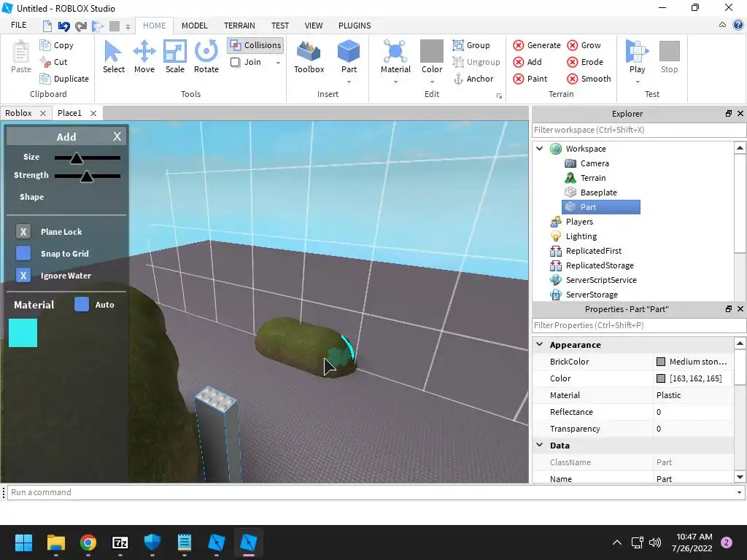Select Baseplate in the Explorer
Image resolution: width=747 pixels, height=560 pixels.
[x=598, y=192]
